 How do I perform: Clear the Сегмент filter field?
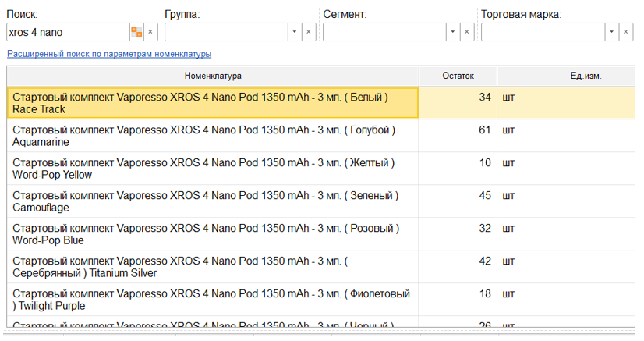[x=467, y=32]
